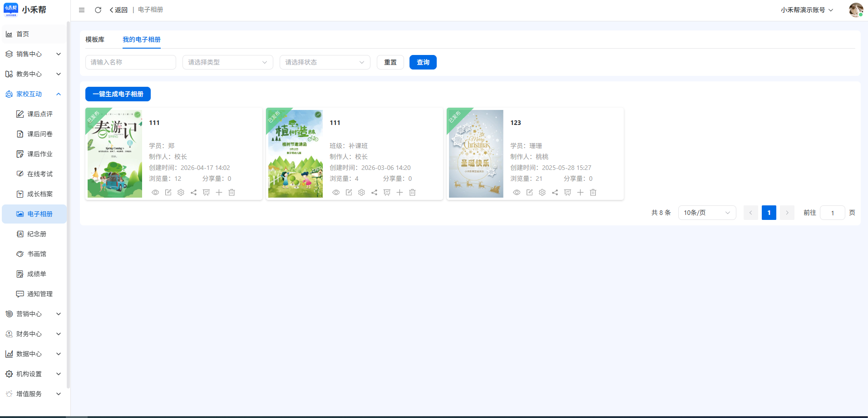Change page size from 10条/页 dropdown

point(707,213)
